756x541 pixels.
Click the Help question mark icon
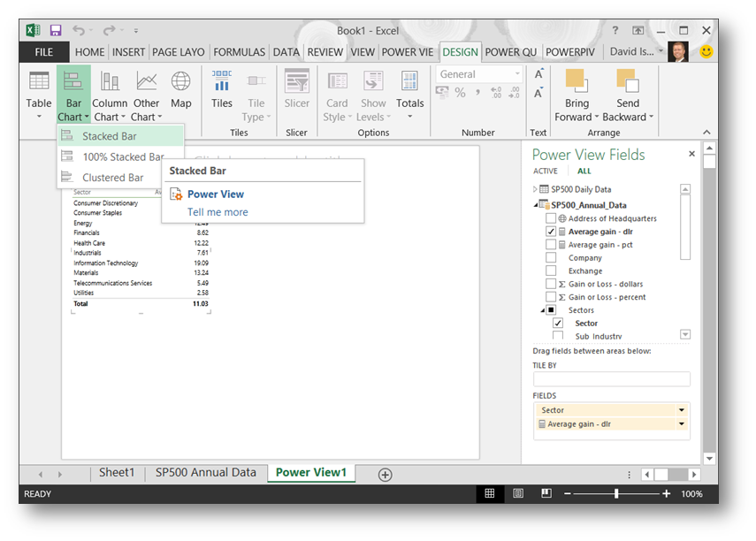pyautogui.click(x=615, y=30)
